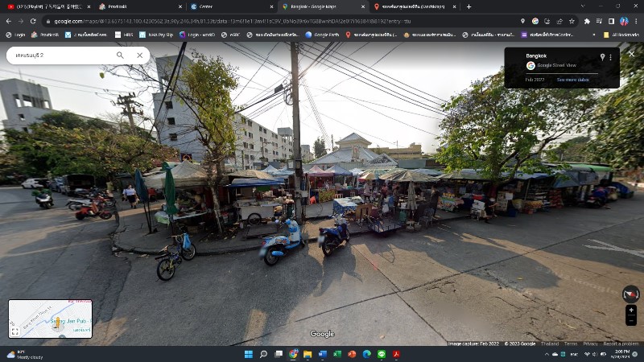
Task: Open Word from the taskbar
Action: tap(323, 354)
